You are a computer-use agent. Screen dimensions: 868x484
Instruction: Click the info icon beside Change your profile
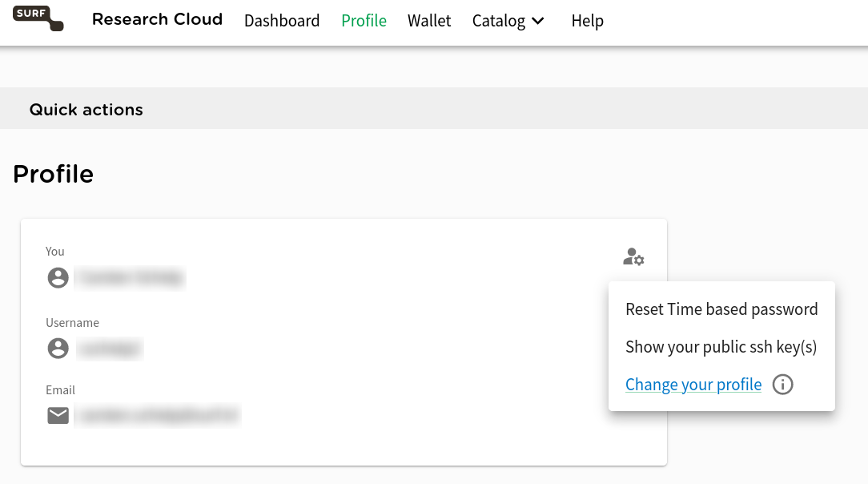[x=783, y=385]
